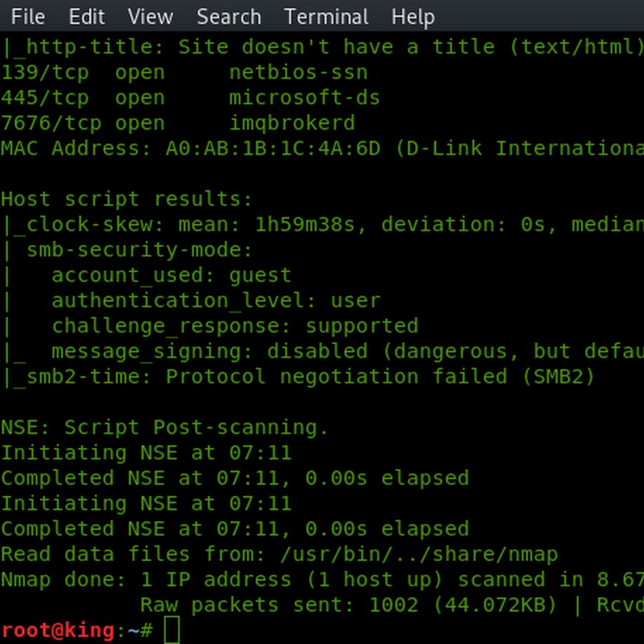The width and height of the screenshot is (644, 644).
Task: Open the View menu
Action: click(150, 17)
